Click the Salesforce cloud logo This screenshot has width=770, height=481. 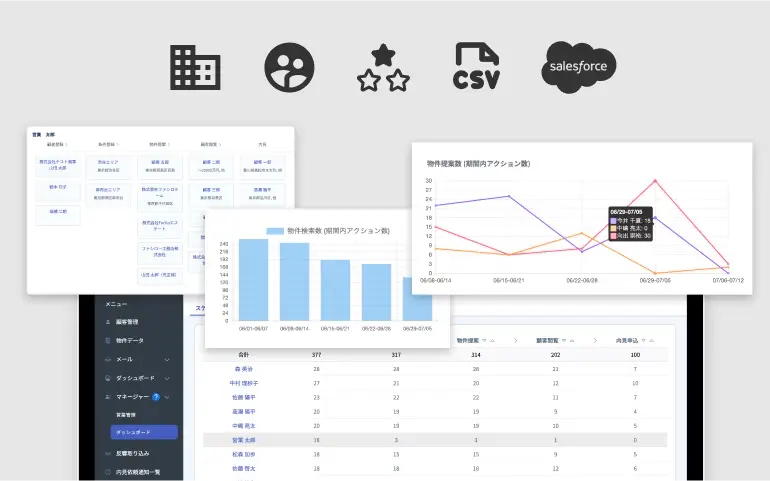579,68
